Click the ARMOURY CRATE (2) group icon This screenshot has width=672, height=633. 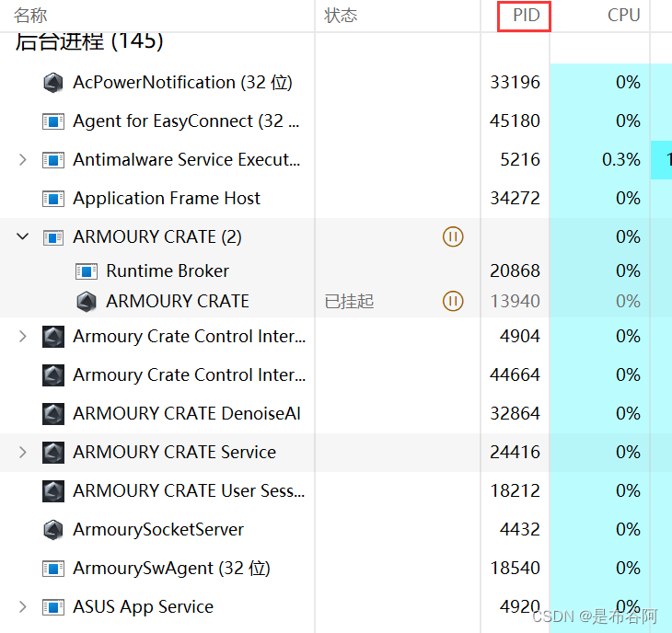coord(53,237)
